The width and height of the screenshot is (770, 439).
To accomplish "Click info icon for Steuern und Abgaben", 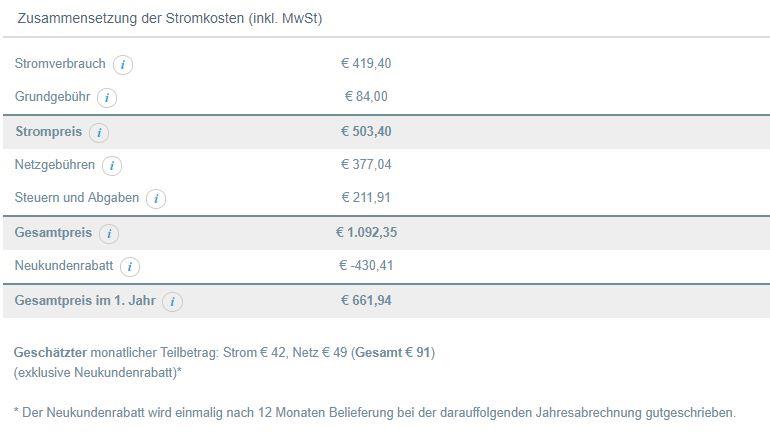I will [x=156, y=198].
